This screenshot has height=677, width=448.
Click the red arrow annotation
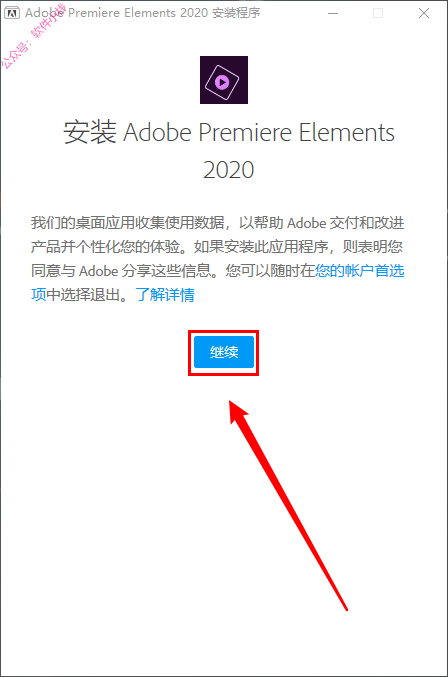[x=288, y=505]
